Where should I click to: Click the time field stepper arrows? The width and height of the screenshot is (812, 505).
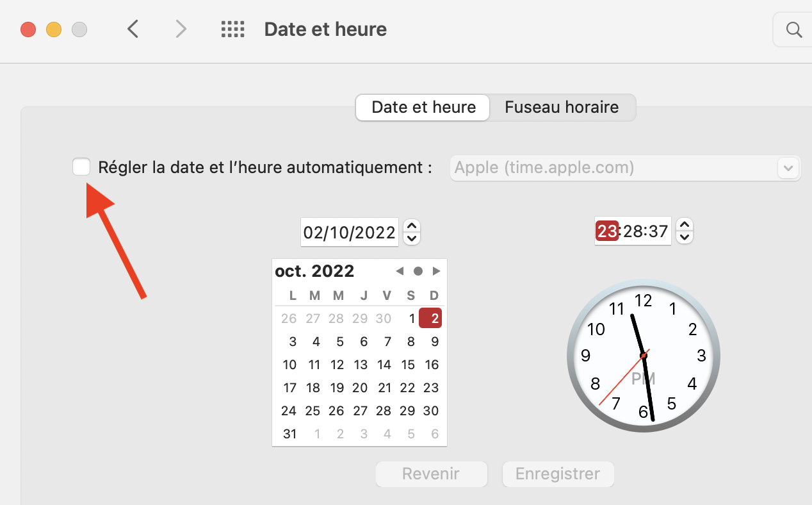coord(685,231)
